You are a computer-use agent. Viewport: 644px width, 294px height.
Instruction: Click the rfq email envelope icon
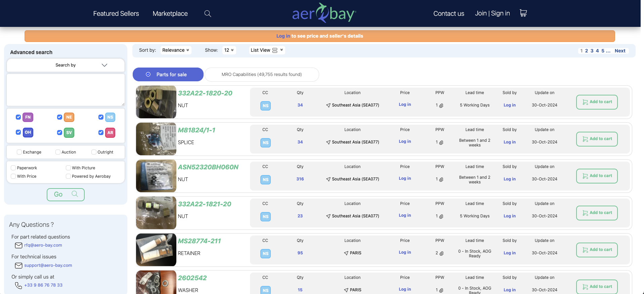click(x=18, y=245)
